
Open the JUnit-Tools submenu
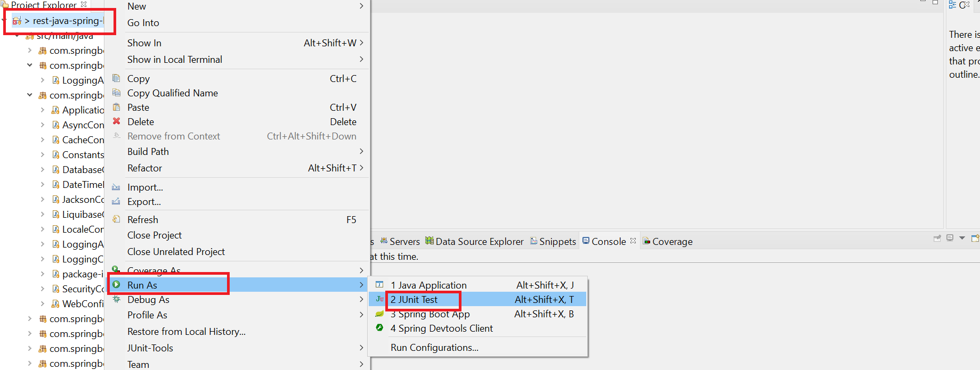(x=238, y=348)
